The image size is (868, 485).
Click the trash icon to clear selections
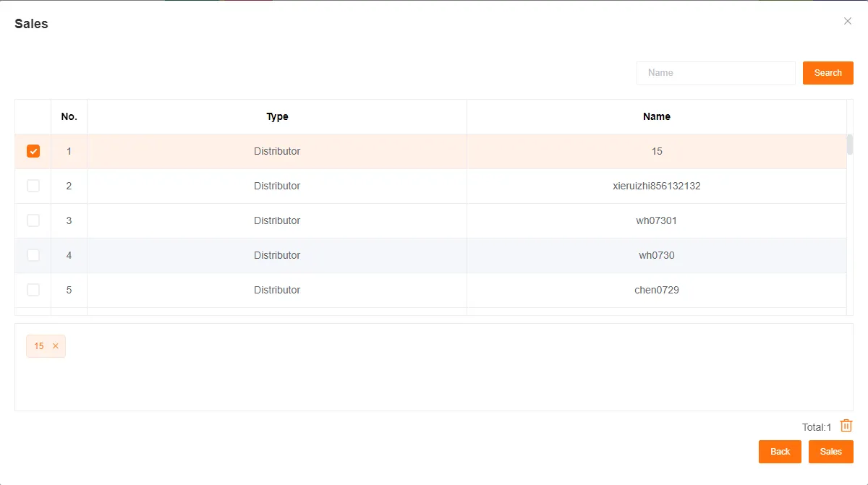[x=846, y=426]
